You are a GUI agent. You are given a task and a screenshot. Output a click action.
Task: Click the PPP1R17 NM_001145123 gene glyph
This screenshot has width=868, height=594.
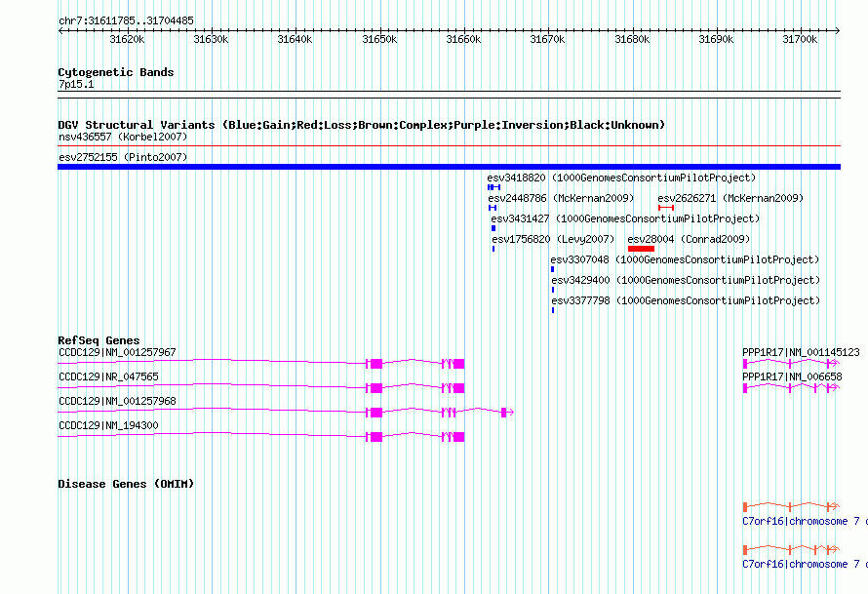(x=791, y=364)
